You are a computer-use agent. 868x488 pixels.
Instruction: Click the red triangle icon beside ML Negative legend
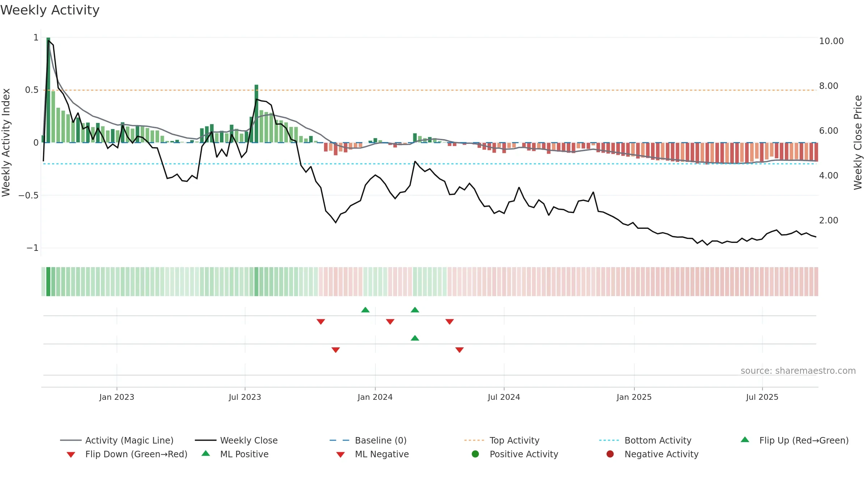pyautogui.click(x=340, y=455)
